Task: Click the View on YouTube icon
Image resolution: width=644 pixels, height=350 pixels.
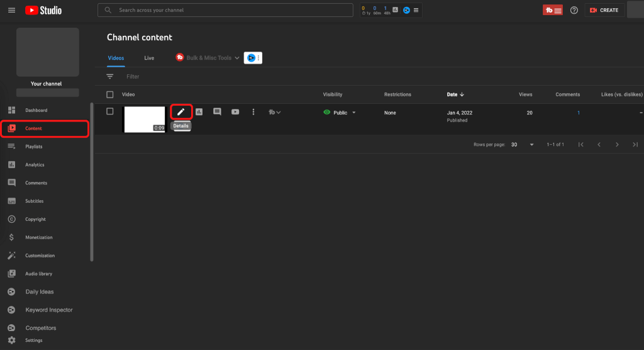Action: 235,112
